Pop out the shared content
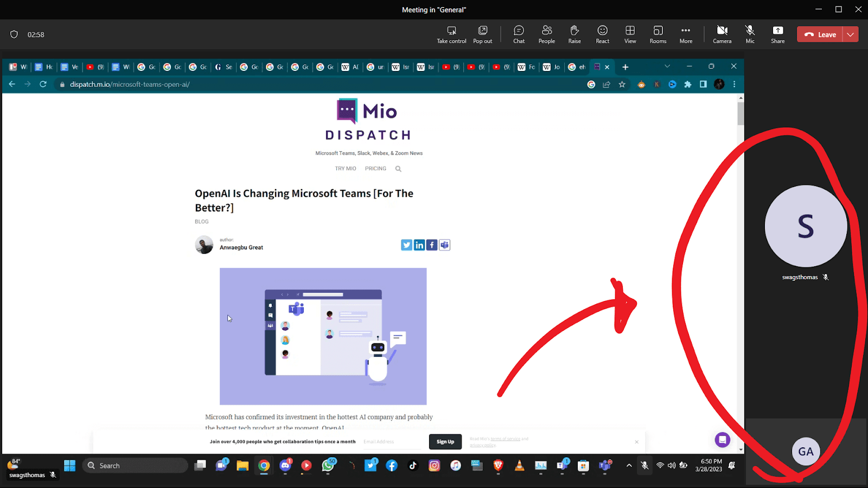868x488 pixels. [x=483, y=35]
